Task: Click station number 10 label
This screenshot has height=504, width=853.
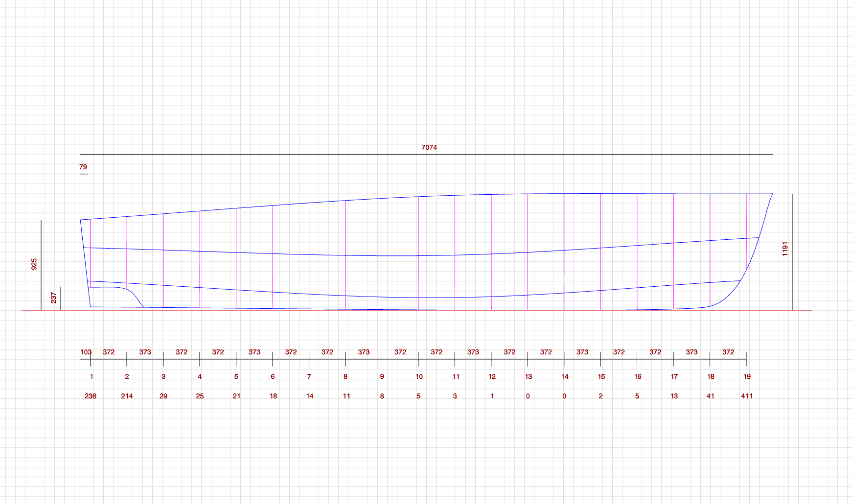Action: (419, 376)
